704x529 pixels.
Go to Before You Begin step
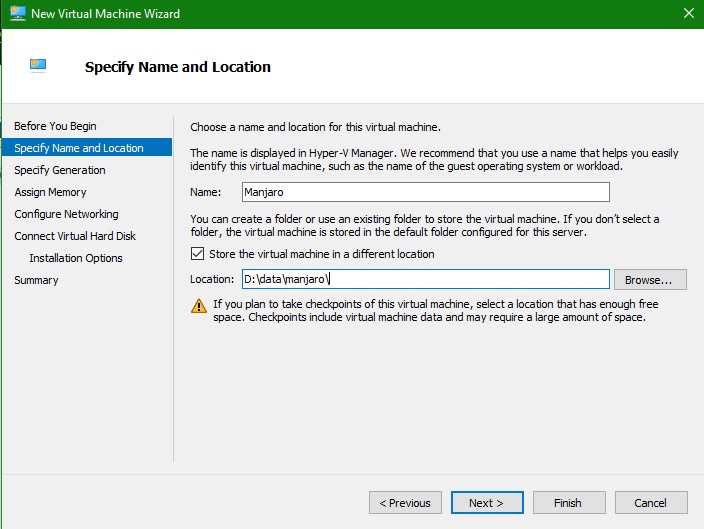point(55,126)
